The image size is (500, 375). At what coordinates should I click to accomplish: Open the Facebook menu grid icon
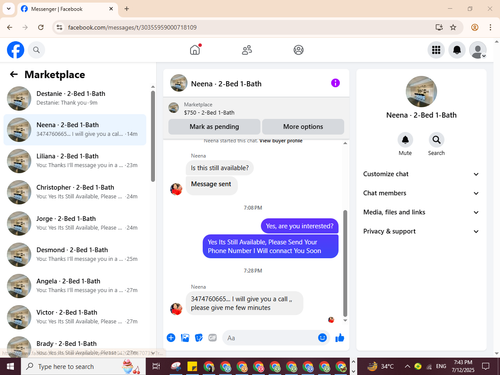[436, 50]
